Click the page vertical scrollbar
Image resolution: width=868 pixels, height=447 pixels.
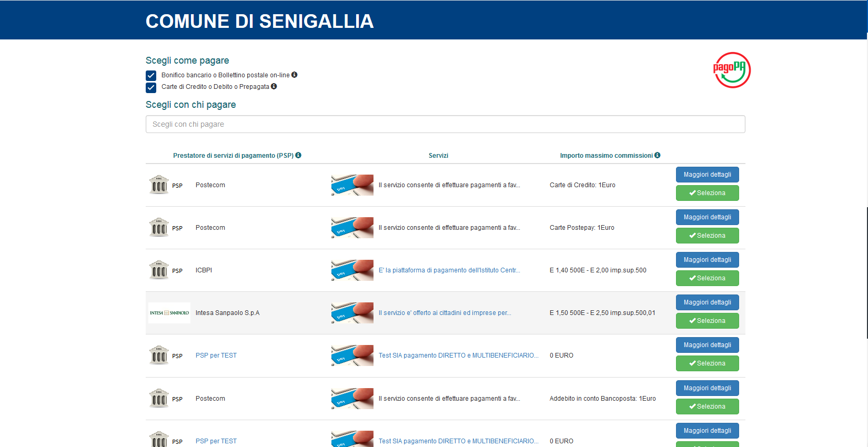coord(866,273)
